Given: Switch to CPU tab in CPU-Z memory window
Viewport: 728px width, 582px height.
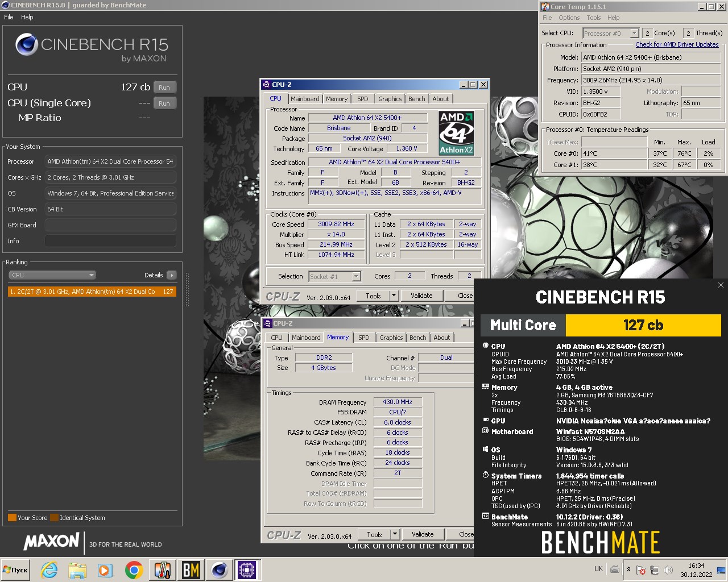Looking at the screenshot, I should [x=277, y=338].
